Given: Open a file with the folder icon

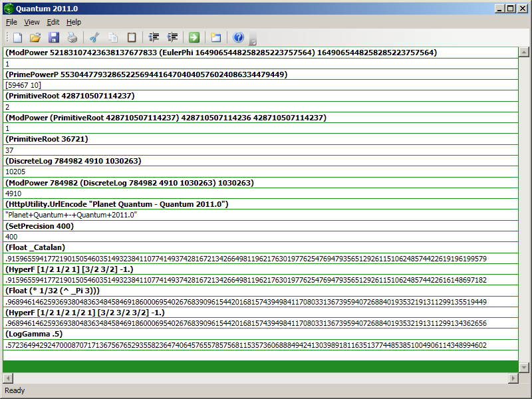Looking at the screenshot, I should click(x=35, y=38).
